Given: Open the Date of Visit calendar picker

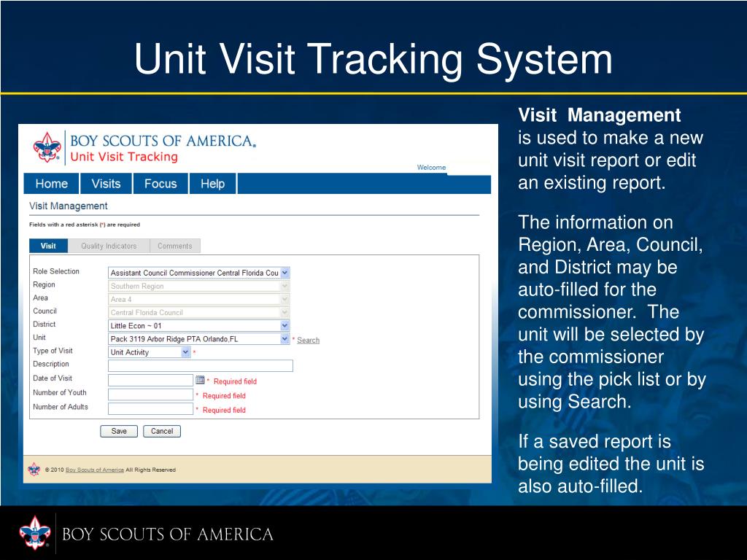Looking at the screenshot, I should click(200, 379).
